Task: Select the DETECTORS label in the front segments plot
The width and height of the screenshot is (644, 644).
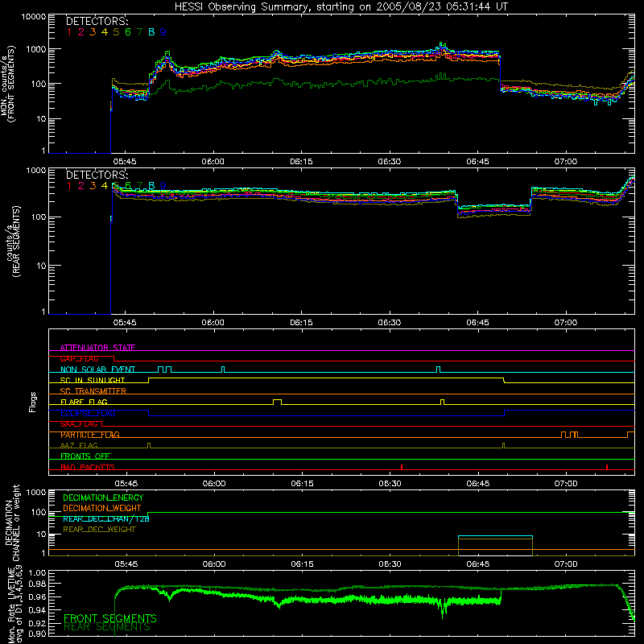Action: tap(97, 22)
